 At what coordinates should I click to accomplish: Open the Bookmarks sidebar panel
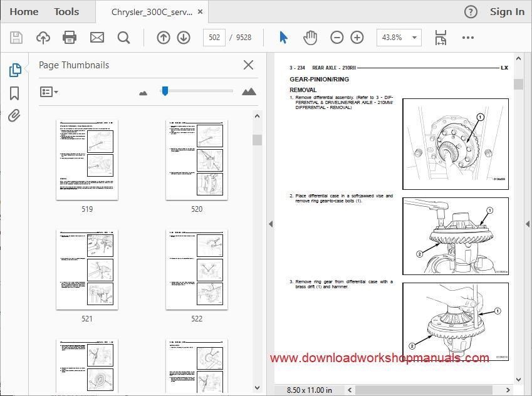click(14, 93)
